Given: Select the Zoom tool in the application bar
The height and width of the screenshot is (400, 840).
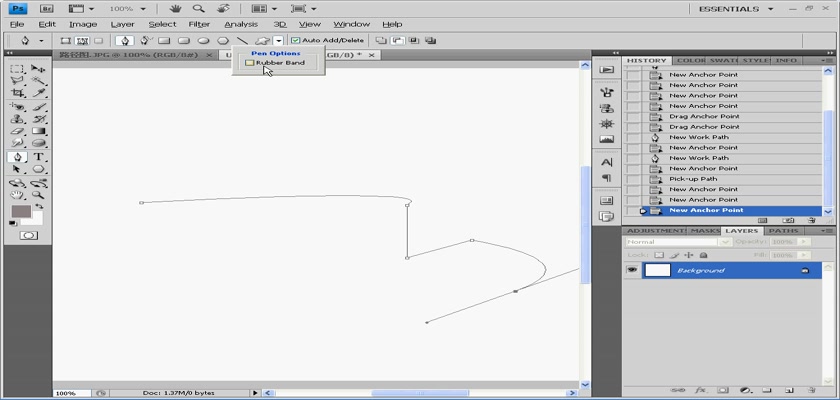Looking at the screenshot, I should 198,9.
